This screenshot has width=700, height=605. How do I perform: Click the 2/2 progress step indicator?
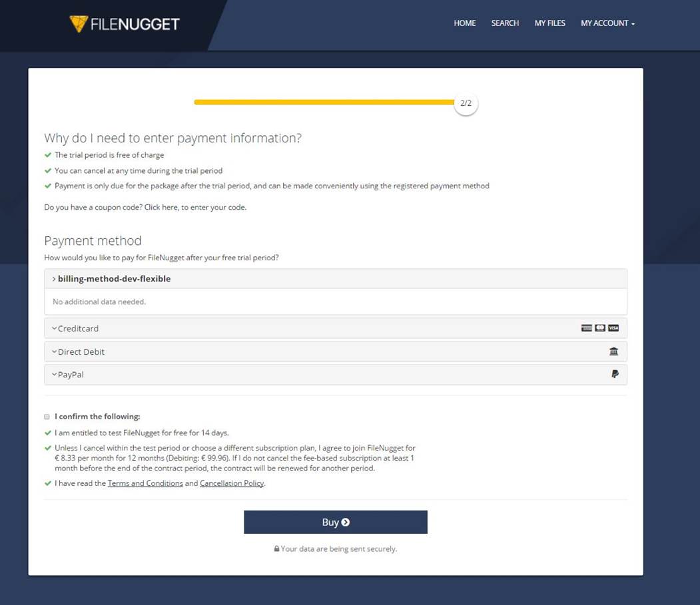[x=466, y=103]
